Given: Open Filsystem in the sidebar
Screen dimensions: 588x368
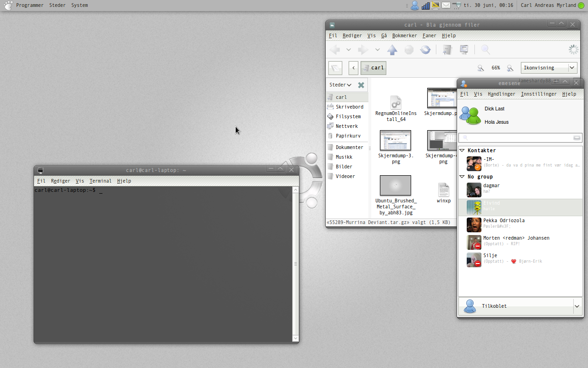Looking at the screenshot, I should [x=347, y=116].
